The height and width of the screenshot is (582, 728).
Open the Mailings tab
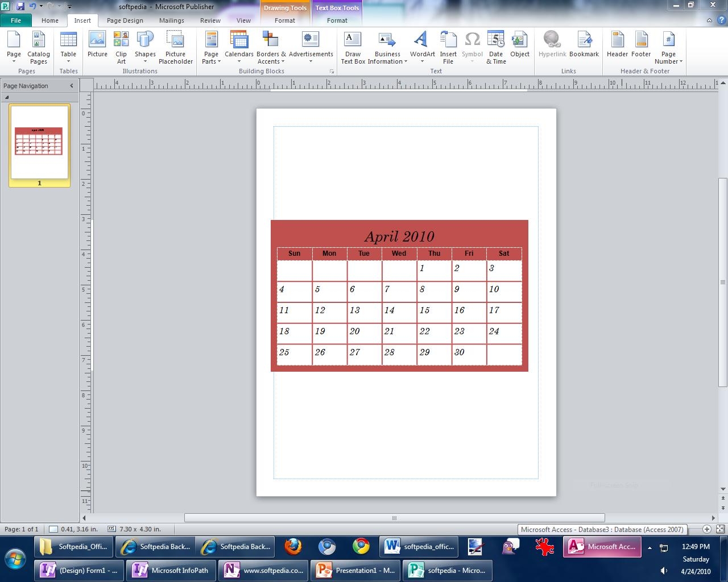click(x=172, y=20)
